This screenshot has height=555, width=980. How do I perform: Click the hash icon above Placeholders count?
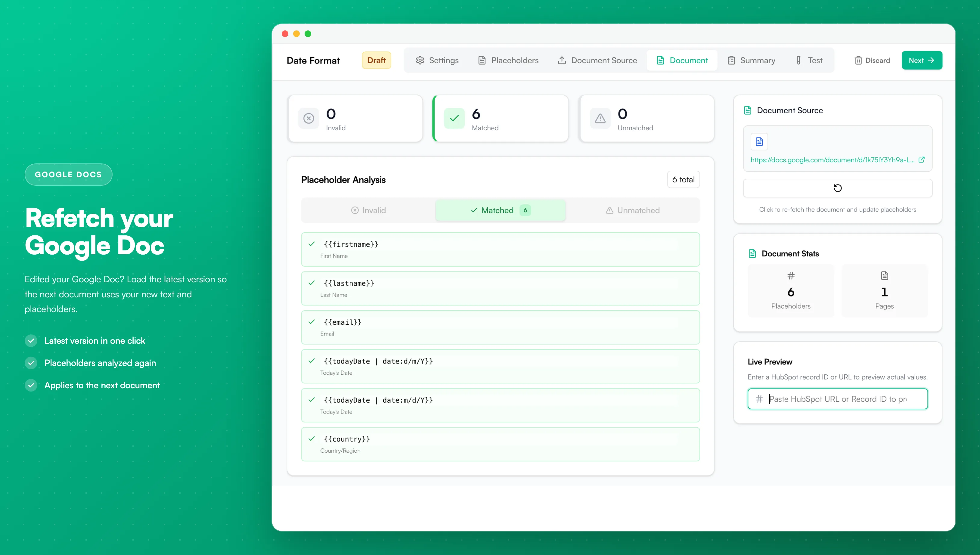pos(791,276)
